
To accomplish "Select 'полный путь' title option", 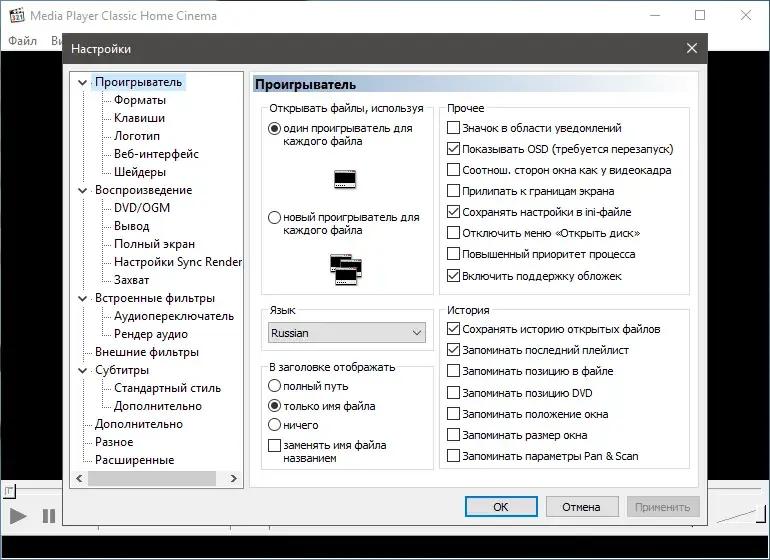I will click(275, 386).
